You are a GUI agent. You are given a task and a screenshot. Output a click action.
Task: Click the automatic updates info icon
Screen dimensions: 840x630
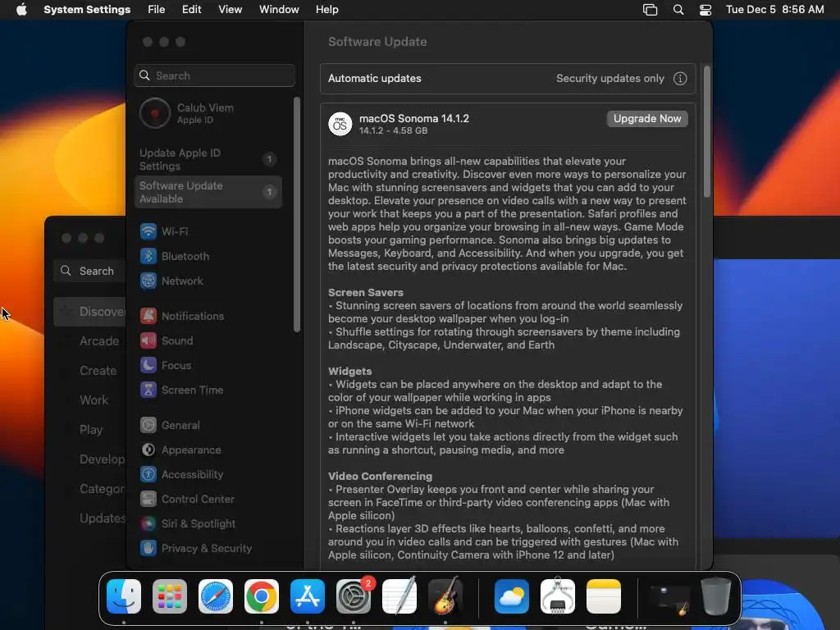click(x=680, y=79)
